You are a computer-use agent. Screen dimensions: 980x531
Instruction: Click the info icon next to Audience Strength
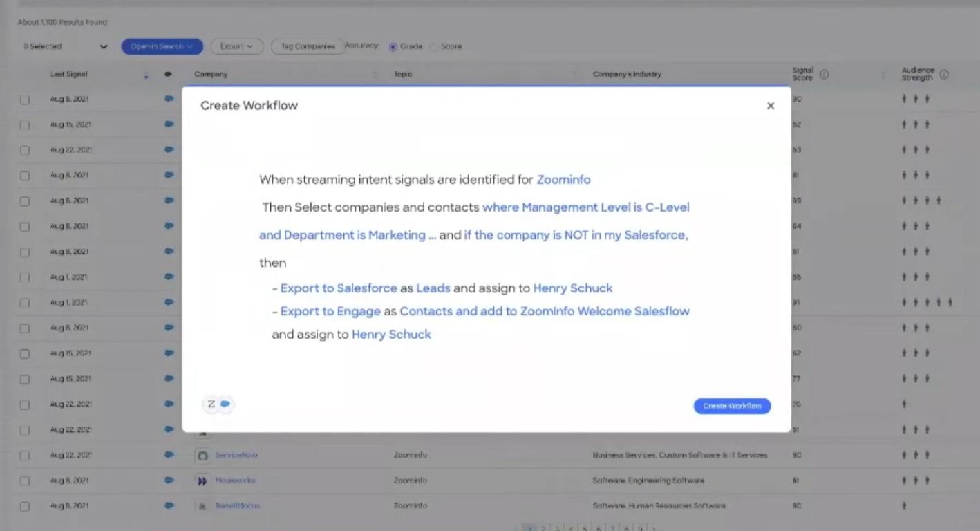click(x=944, y=74)
